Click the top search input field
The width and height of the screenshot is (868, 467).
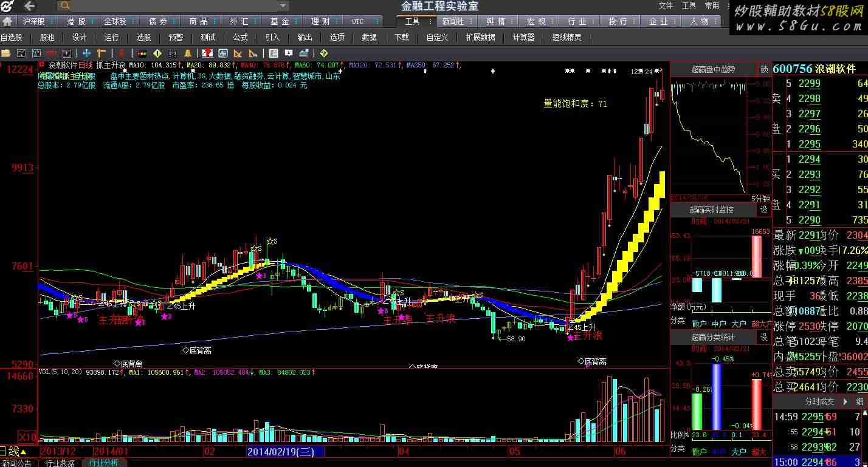click(173, 6)
